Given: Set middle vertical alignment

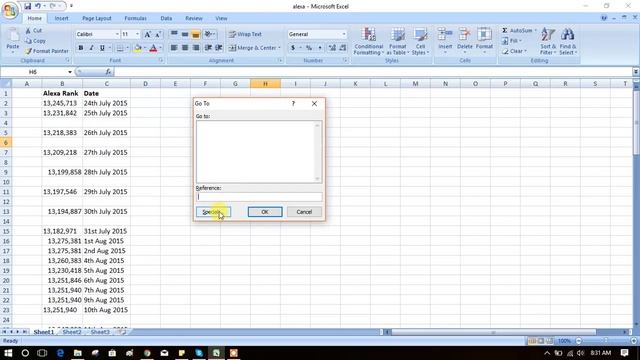Looking at the screenshot, I should point(185,34).
